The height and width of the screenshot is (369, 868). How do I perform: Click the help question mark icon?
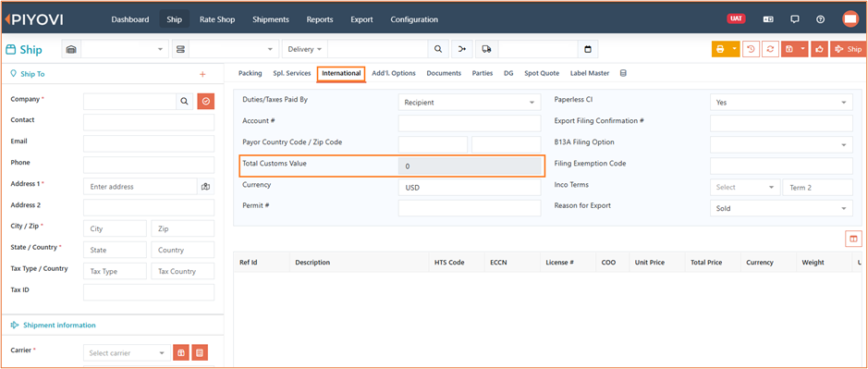pos(820,19)
